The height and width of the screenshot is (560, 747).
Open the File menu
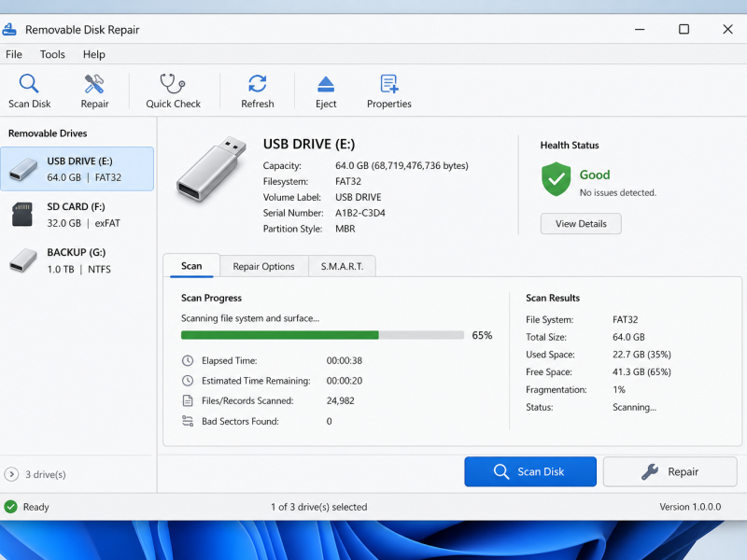point(14,54)
